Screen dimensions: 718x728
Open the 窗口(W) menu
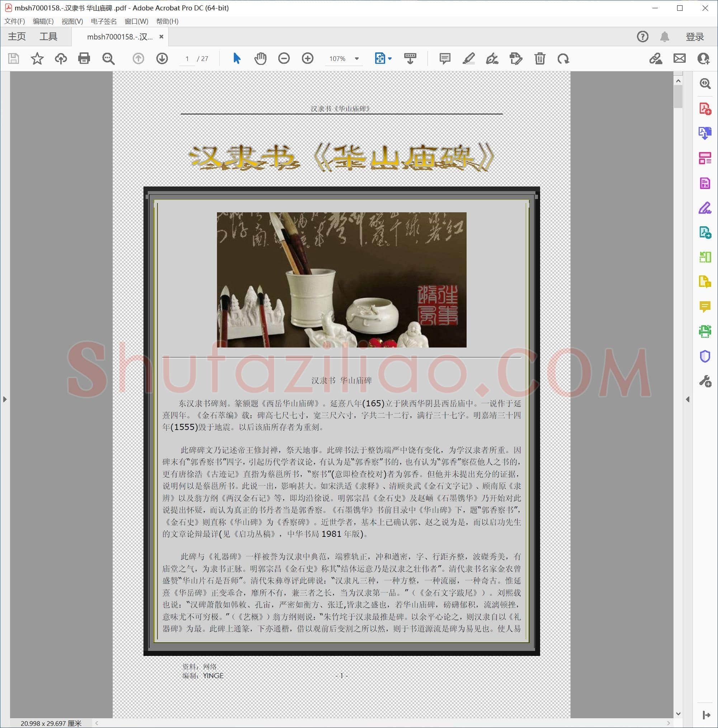click(x=136, y=21)
